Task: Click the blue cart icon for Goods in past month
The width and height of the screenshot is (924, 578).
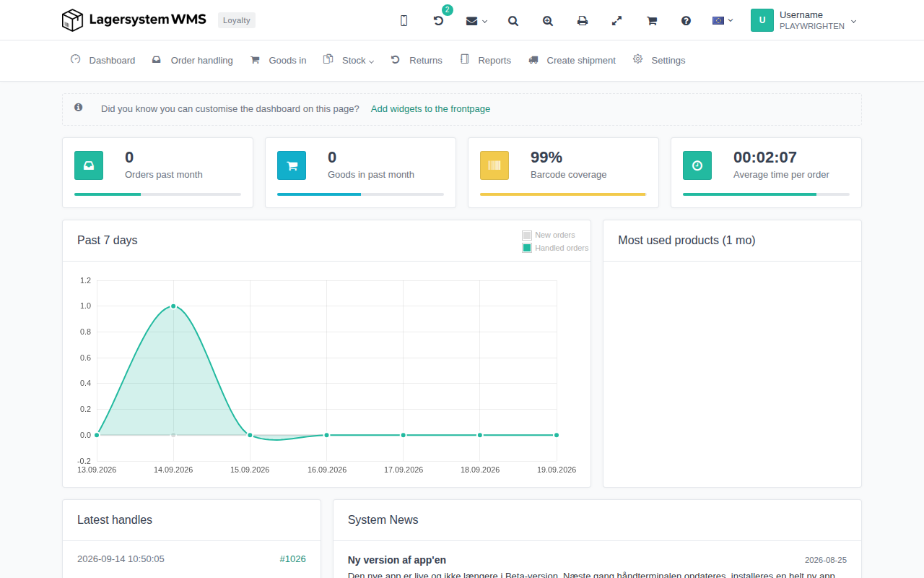Action: point(292,165)
